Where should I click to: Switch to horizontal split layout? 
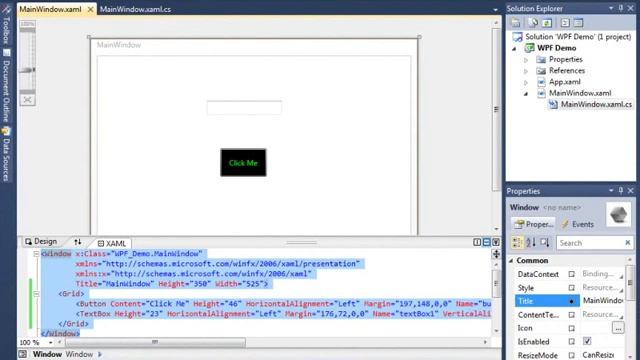coord(486,242)
